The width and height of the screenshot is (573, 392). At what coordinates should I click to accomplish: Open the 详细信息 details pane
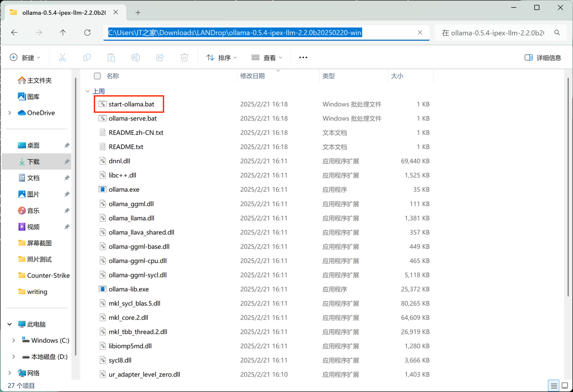(543, 58)
